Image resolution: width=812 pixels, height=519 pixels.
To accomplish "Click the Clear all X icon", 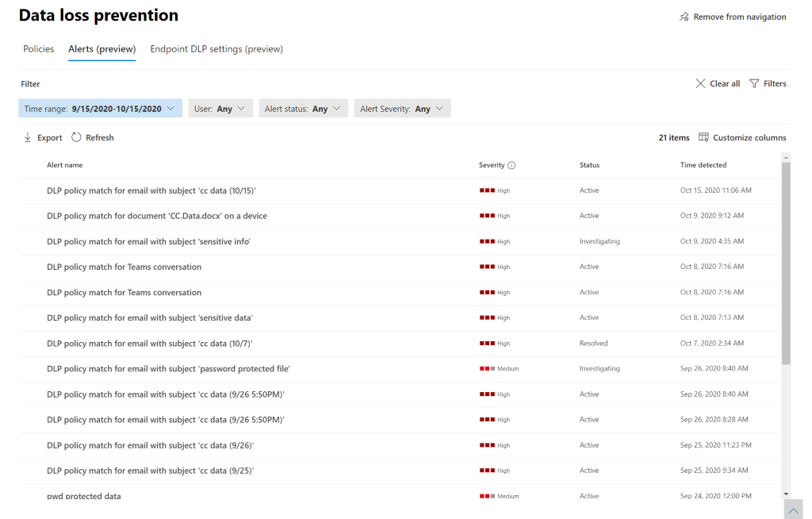I will [x=701, y=83].
